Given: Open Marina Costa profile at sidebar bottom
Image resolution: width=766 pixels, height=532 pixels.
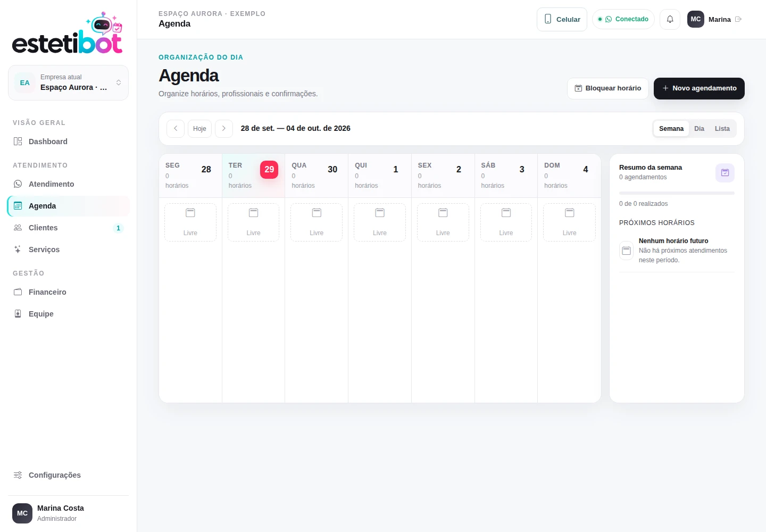Looking at the screenshot, I should point(68,513).
